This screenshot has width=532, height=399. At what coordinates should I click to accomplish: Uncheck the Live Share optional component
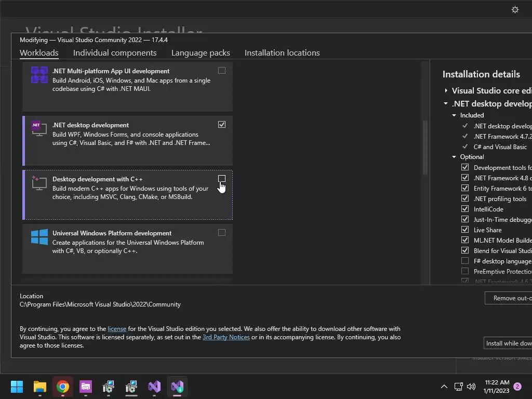[465, 230]
